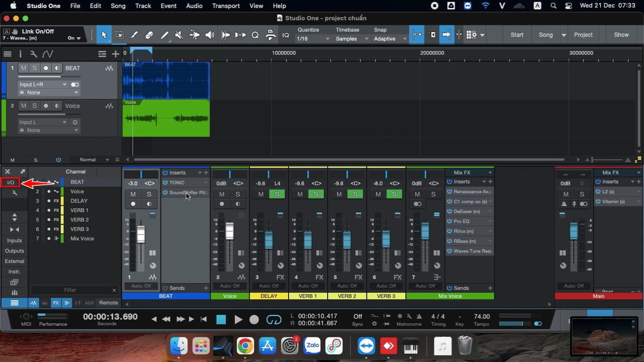This screenshot has width=644, height=362.
Task: Open the Project page
Action: point(583,35)
